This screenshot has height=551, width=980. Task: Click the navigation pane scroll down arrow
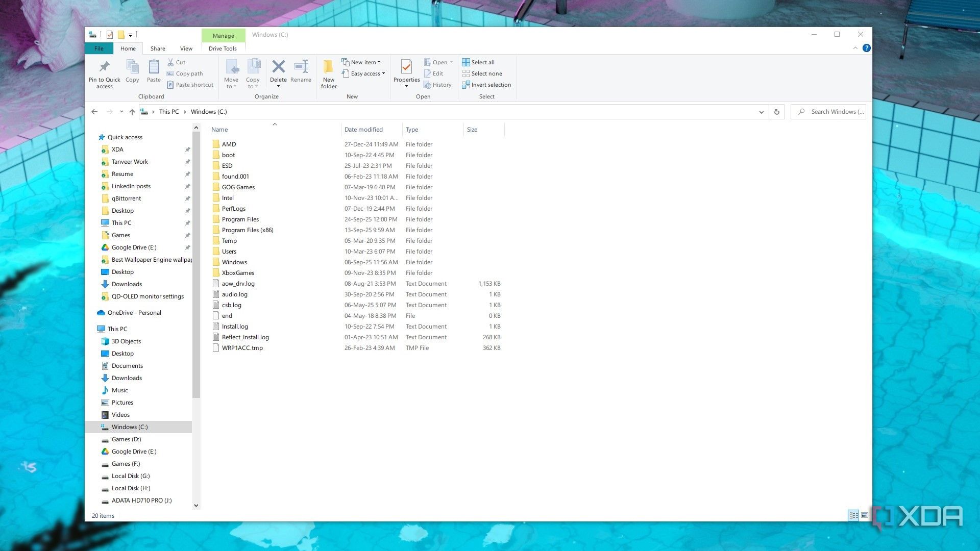pos(196,506)
